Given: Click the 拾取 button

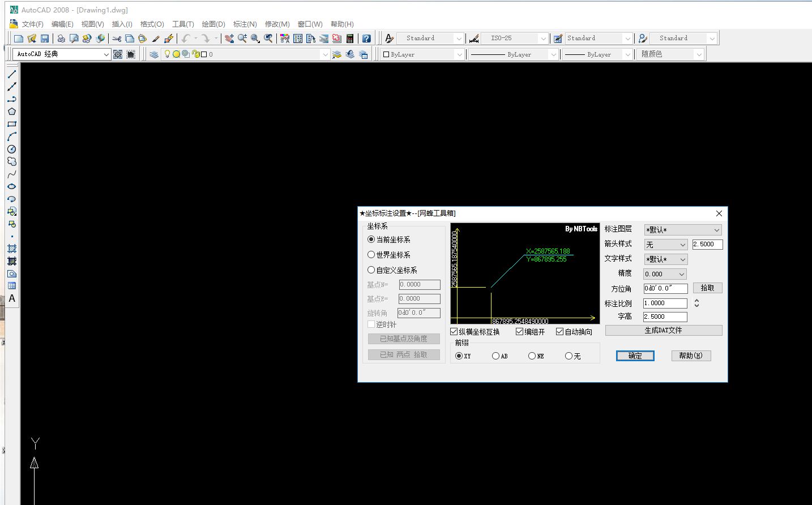Looking at the screenshot, I should coord(708,288).
